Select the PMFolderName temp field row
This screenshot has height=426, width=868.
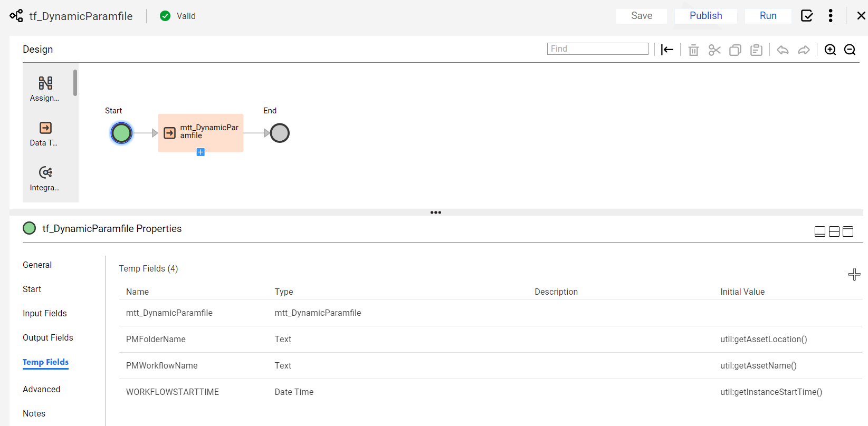click(491, 340)
